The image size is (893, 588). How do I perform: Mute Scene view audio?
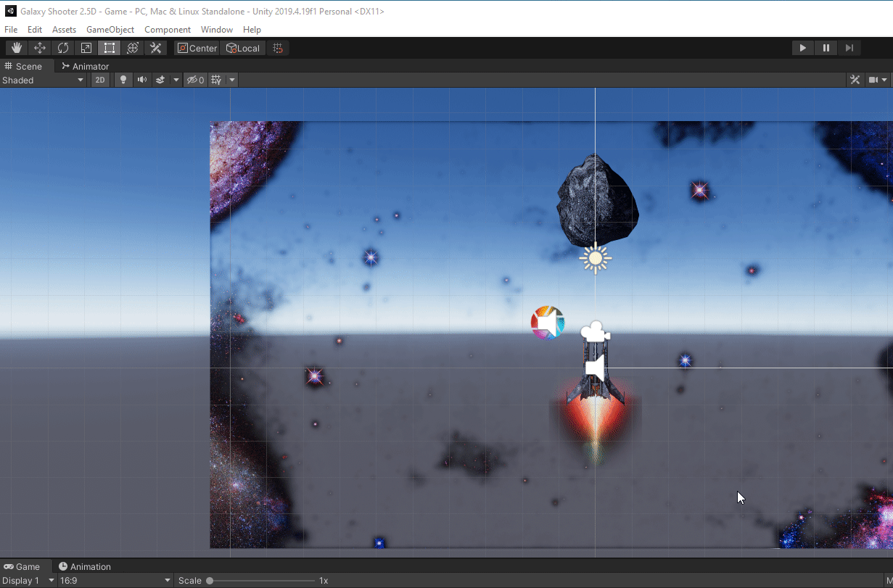141,80
